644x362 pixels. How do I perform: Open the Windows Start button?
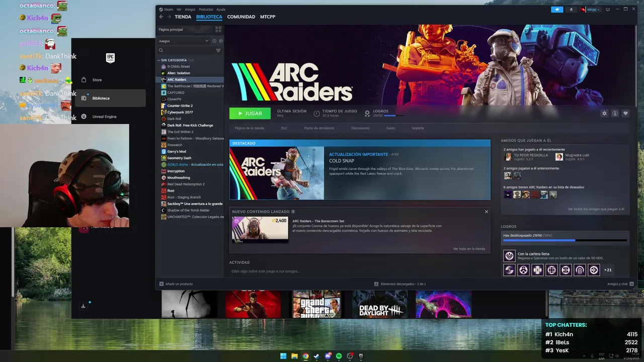[x=283, y=356]
